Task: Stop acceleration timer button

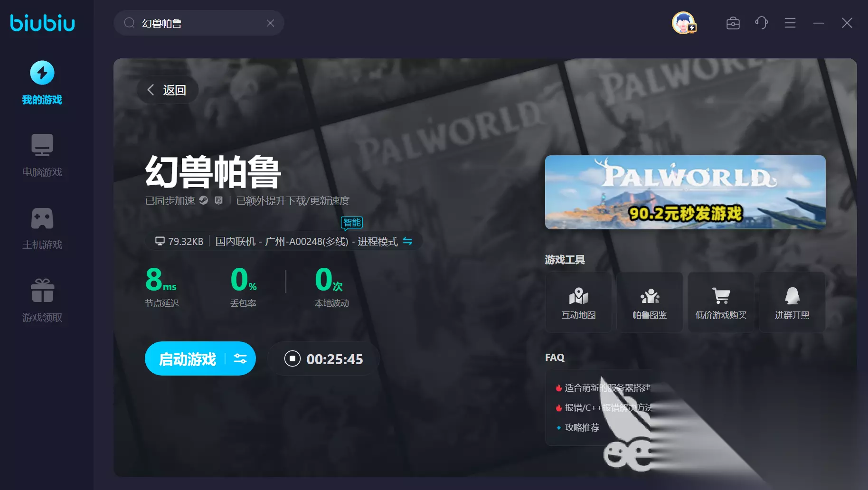Action: 292,358
